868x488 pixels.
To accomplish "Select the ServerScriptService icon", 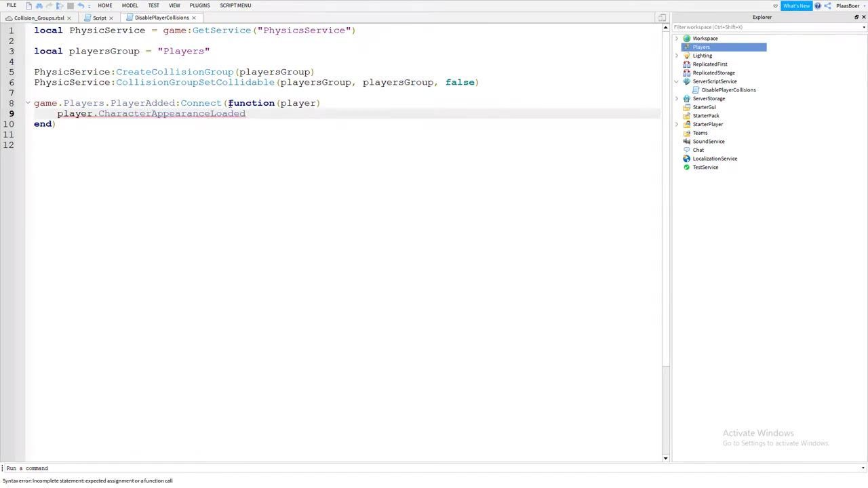I will pos(687,81).
